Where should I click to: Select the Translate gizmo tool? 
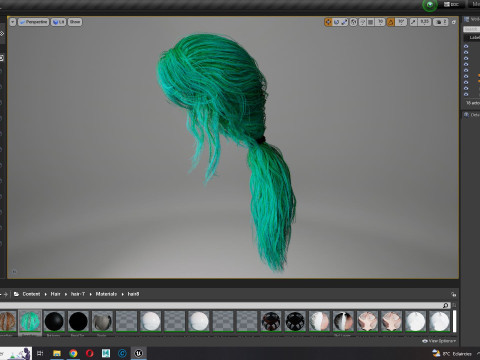click(328, 22)
